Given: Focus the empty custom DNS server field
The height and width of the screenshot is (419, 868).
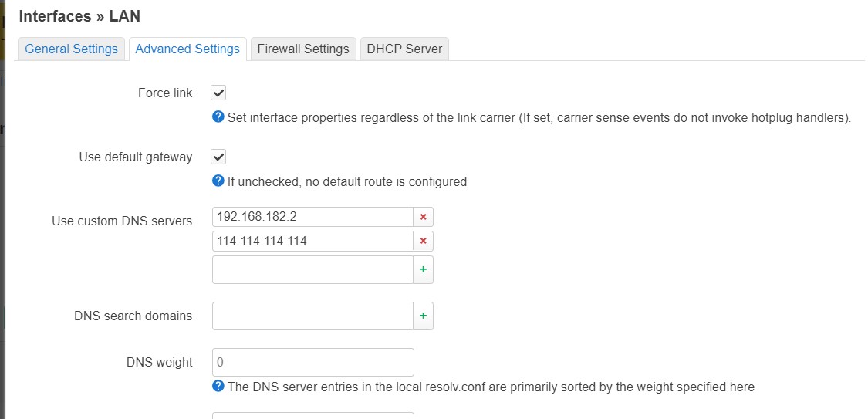Looking at the screenshot, I should [x=312, y=270].
